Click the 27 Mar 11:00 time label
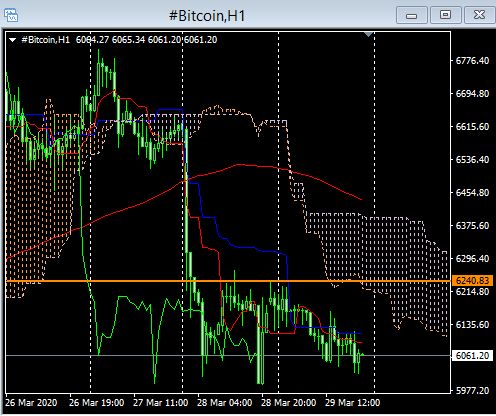496x416 pixels. click(x=161, y=403)
